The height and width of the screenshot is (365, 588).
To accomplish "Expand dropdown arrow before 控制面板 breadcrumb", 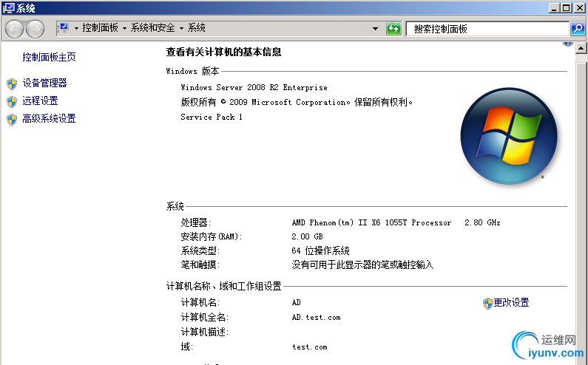I will point(76,28).
